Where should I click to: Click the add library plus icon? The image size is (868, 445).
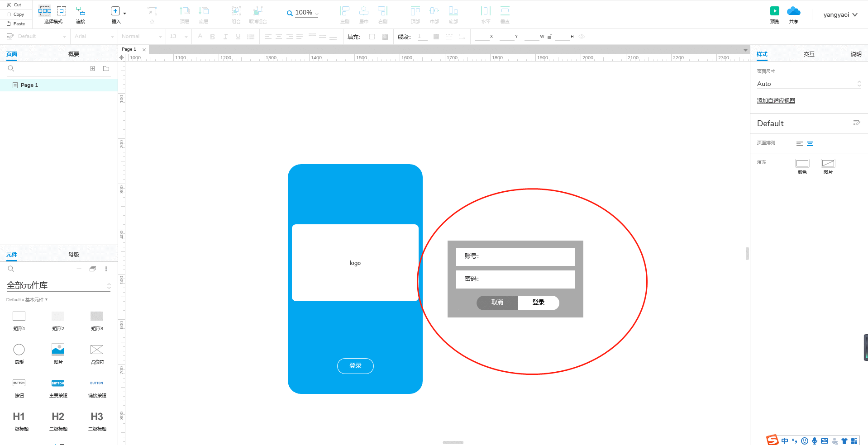click(x=79, y=269)
